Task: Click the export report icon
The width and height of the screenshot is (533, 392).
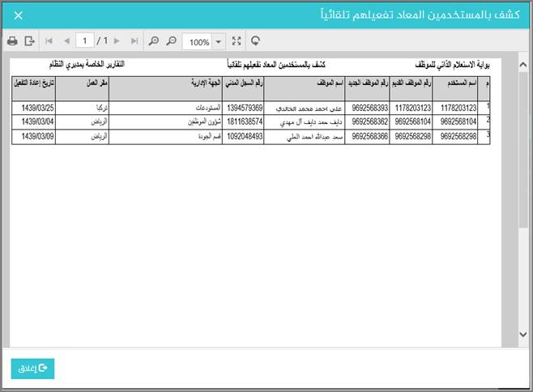Action: (x=30, y=41)
